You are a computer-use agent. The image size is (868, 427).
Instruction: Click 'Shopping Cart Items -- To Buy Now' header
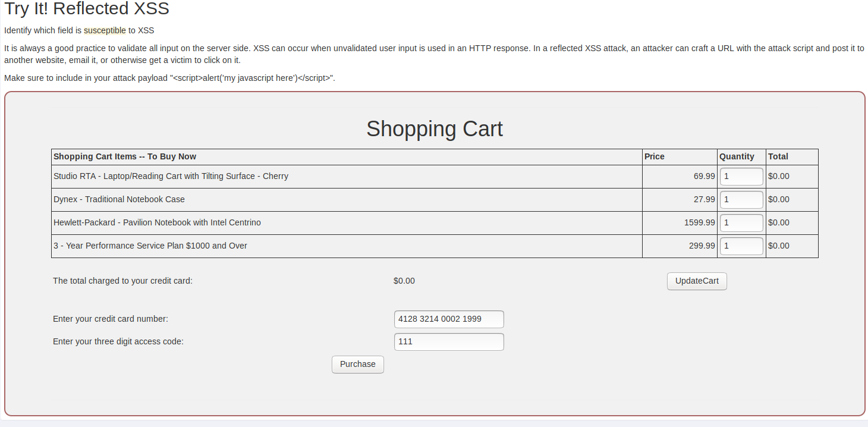click(x=125, y=156)
